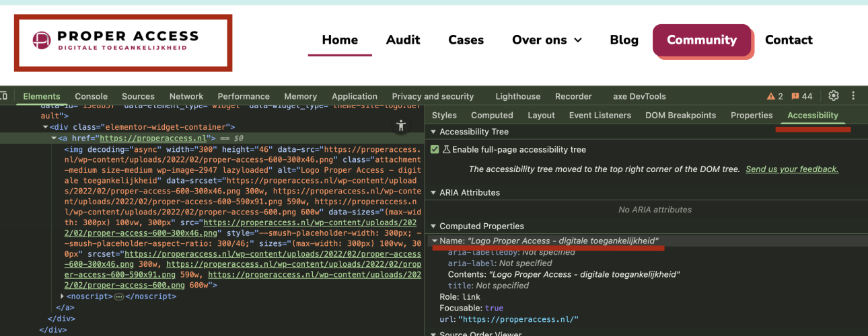868x336 pixels.
Task: Open the Network tab
Action: pos(186,96)
